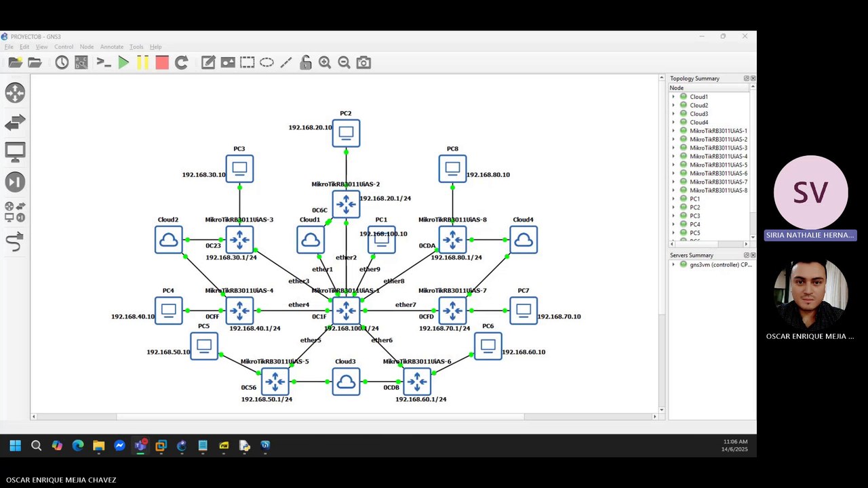This screenshot has height=488, width=868.
Task: Click the 192.168.20.1/24 label
Action: pyautogui.click(x=385, y=199)
